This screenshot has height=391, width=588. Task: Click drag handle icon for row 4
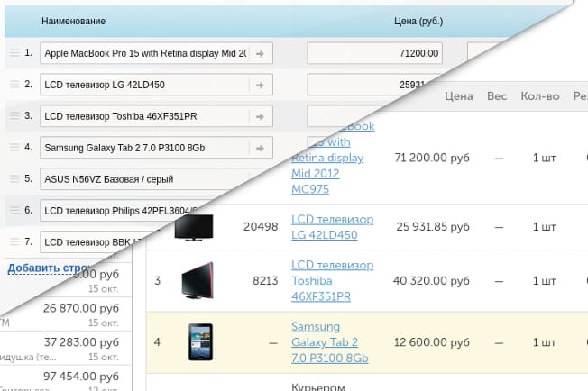coord(14,147)
